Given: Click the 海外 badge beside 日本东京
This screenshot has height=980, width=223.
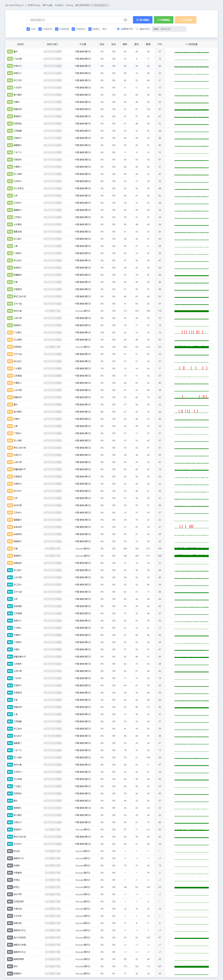Looking at the screenshot, I should point(10,916).
